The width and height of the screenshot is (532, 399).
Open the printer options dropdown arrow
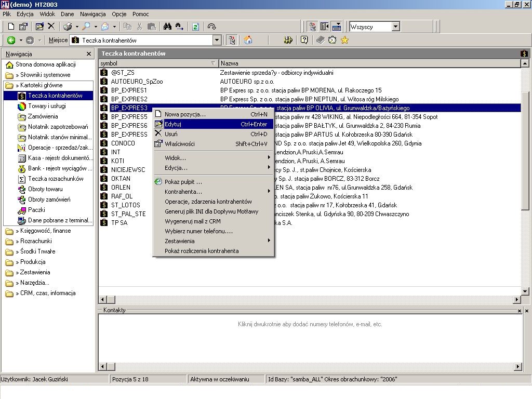(x=77, y=26)
